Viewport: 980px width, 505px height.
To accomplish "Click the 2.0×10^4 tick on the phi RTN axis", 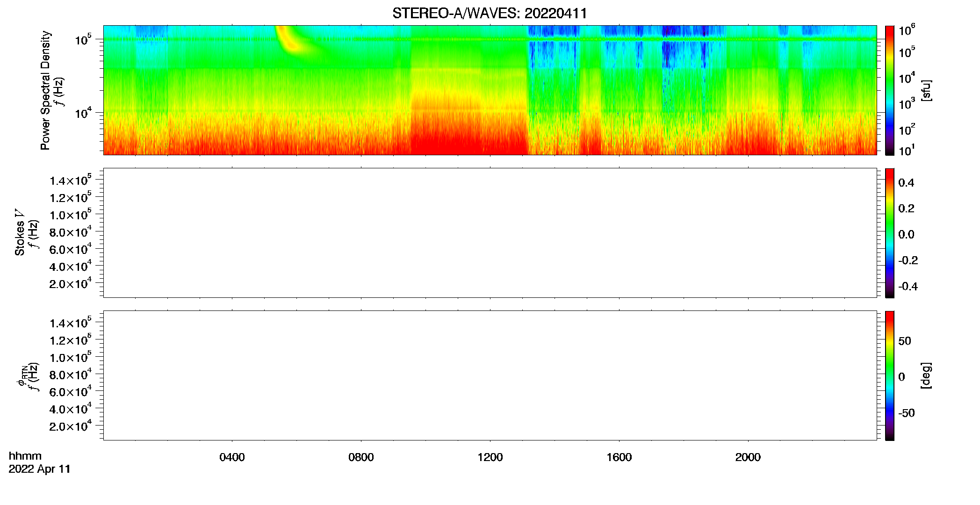I will pyautogui.click(x=71, y=426).
